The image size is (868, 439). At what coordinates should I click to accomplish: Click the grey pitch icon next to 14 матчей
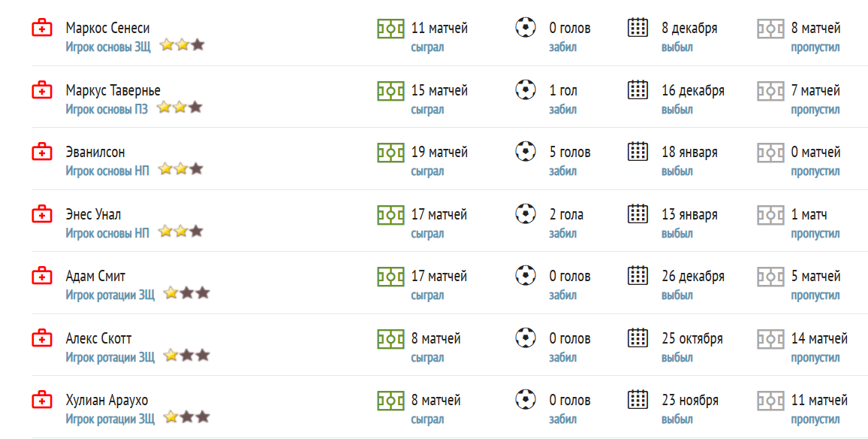click(770, 338)
